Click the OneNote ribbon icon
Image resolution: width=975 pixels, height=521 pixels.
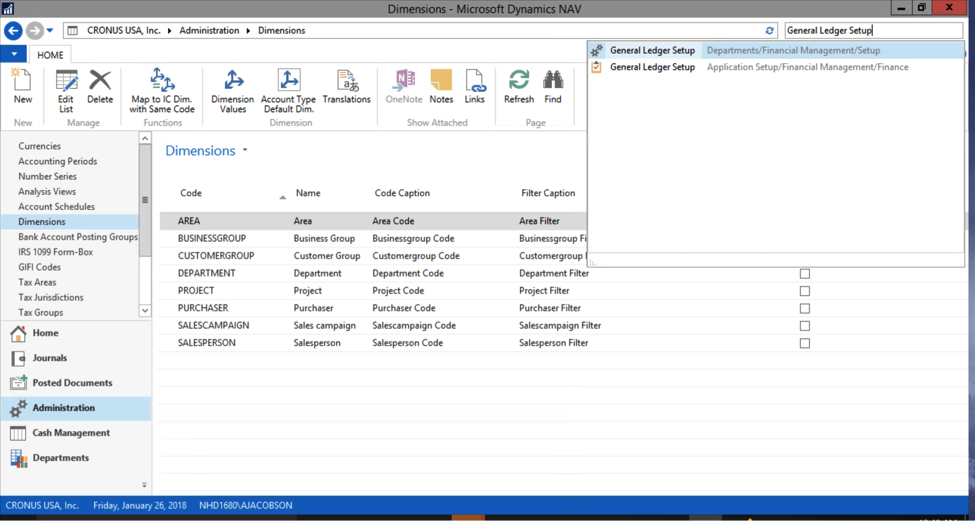pyautogui.click(x=404, y=86)
